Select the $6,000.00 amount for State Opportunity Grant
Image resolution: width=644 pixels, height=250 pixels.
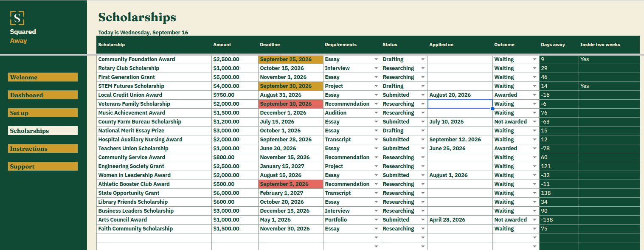tap(235, 193)
